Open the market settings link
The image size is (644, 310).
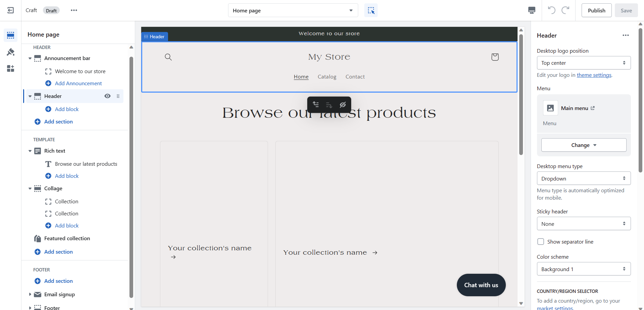[x=555, y=308]
